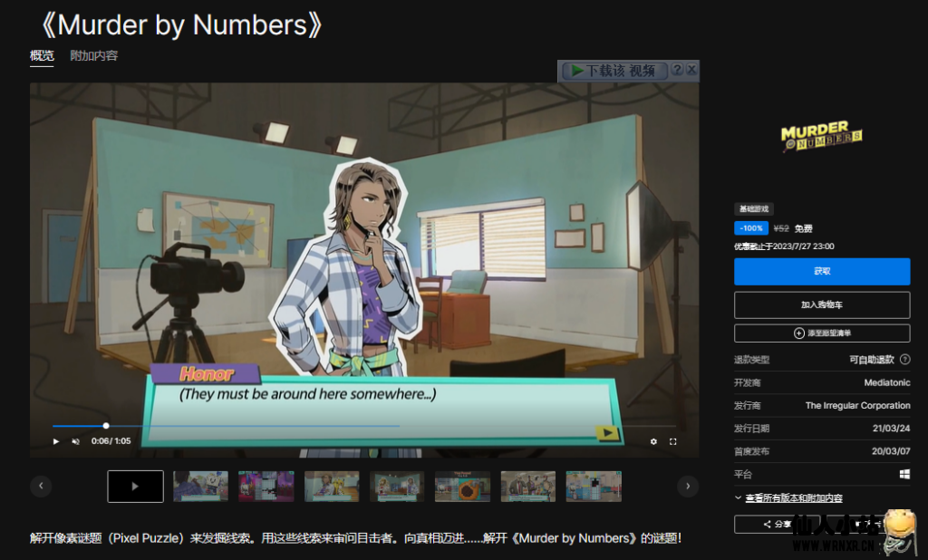Open the 附加内容 add-ons tab
Image resolution: width=928 pixels, height=560 pixels.
click(94, 55)
